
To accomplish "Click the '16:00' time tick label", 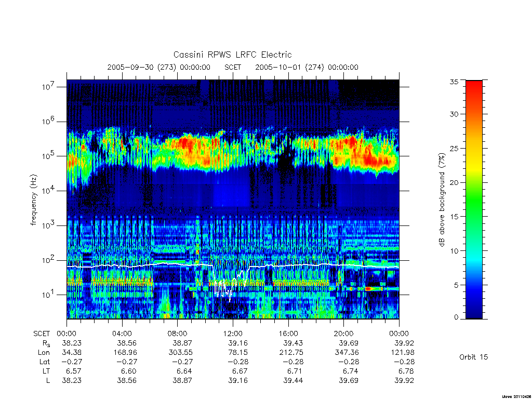I will (288, 334).
